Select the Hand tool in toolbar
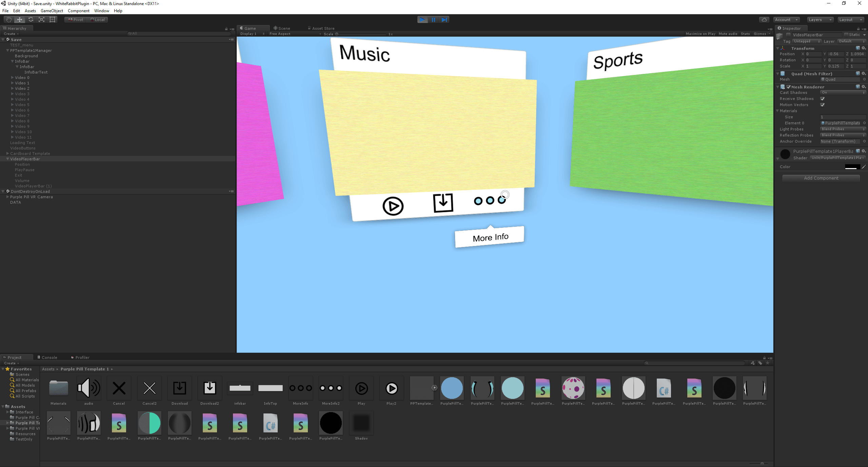 coord(9,20)
